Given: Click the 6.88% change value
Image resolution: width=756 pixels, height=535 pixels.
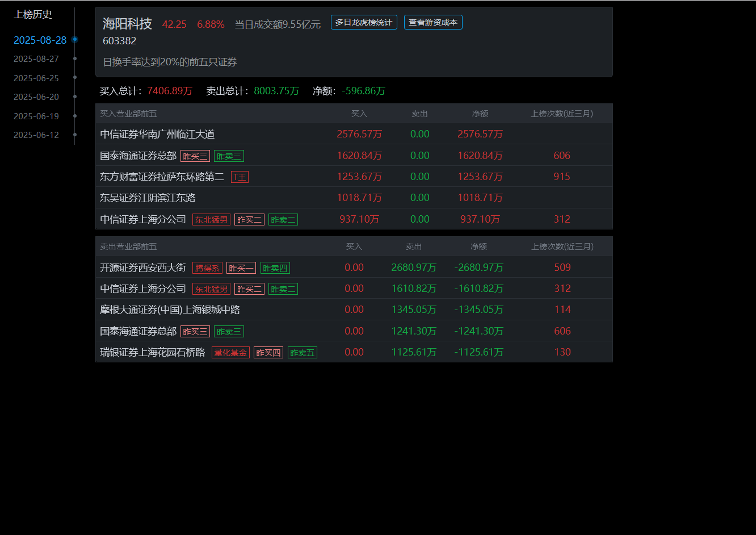Looking at the screenshot, I should [x=211, y=24].
